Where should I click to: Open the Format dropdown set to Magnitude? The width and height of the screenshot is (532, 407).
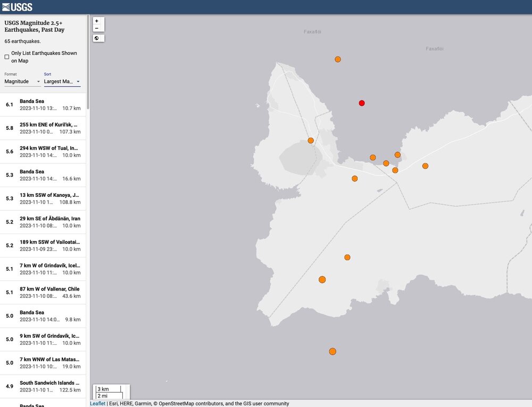pyautogui.click(x=22, y=81)
